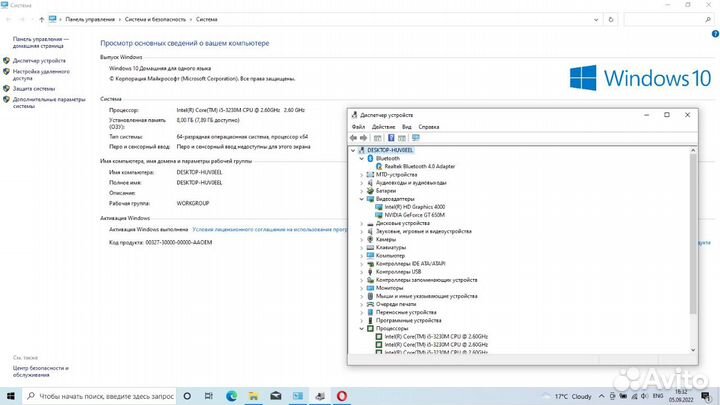Show hidden tray icons with the chevron
720x405 pixels.
(602, 396)
